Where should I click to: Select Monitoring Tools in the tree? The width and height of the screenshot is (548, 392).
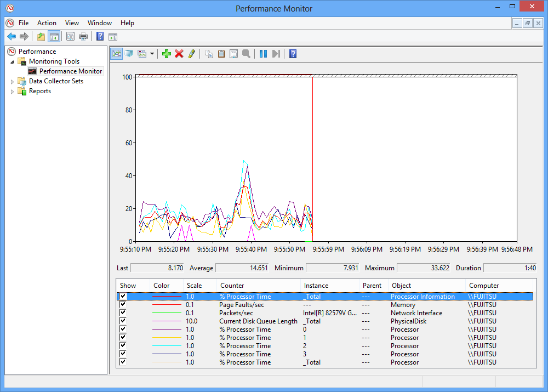point(54,61)
